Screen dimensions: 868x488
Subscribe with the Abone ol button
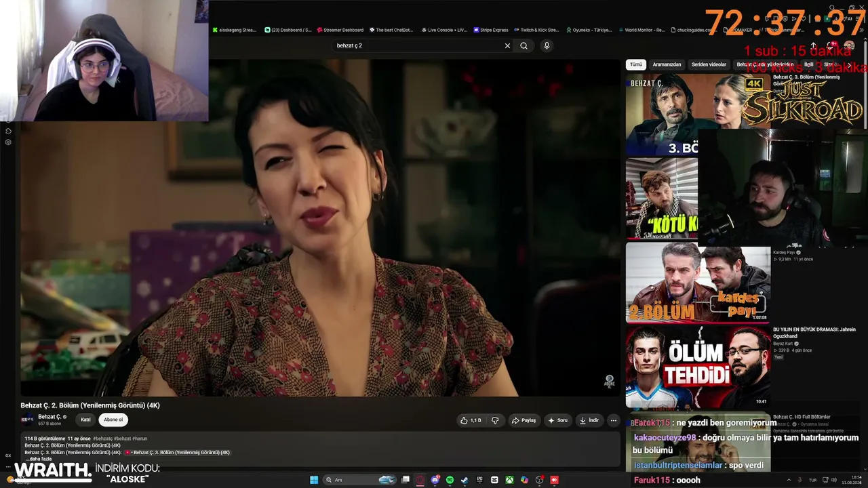(x=113, y=420)
